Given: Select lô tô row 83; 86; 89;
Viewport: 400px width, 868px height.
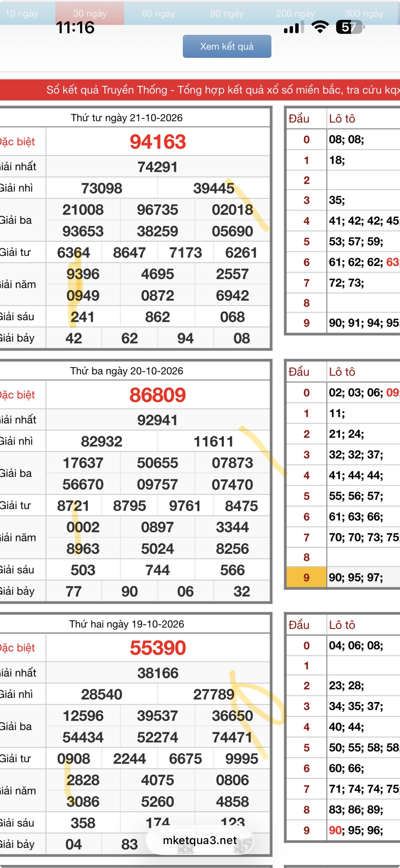Looking at the screenshot, I should click(356, 810).
